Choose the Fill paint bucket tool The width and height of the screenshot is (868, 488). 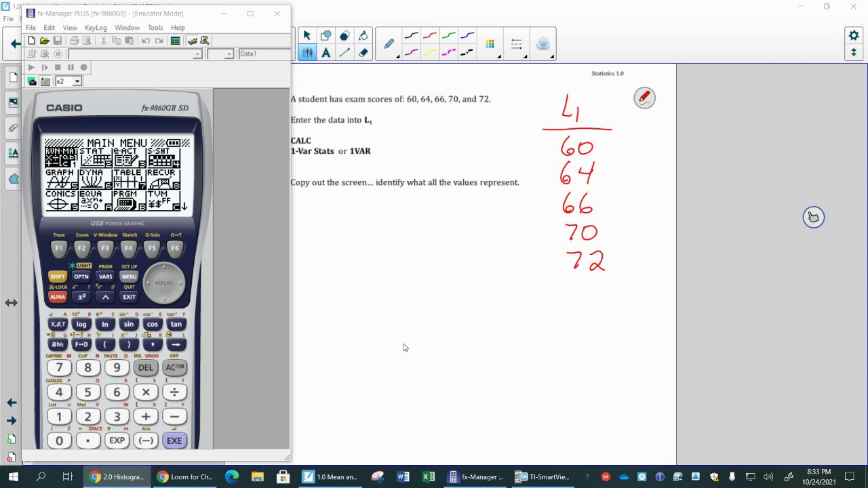(363, 36)
